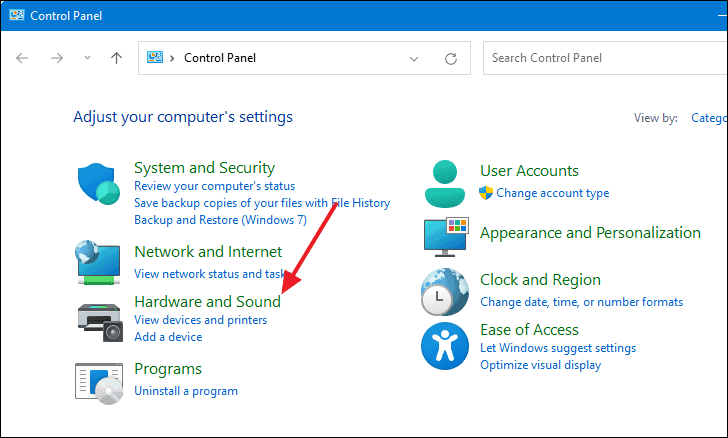
Task: Open the Programs category
Action: [x=168, y=369]
